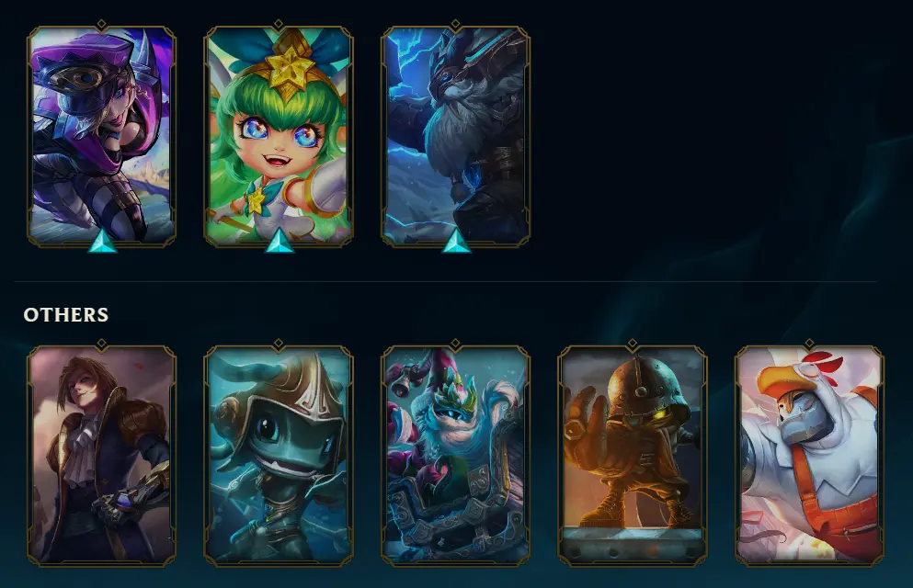Viewport: 913px width, 588px height.
Task: Click the gem icon under Star Guardian skin
Action: click(280, 242)
